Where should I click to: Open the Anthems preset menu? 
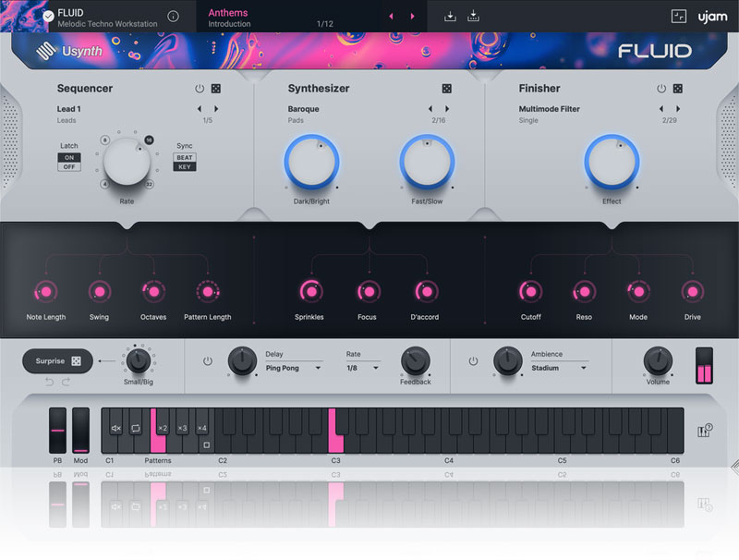click(x=229, y=13)
